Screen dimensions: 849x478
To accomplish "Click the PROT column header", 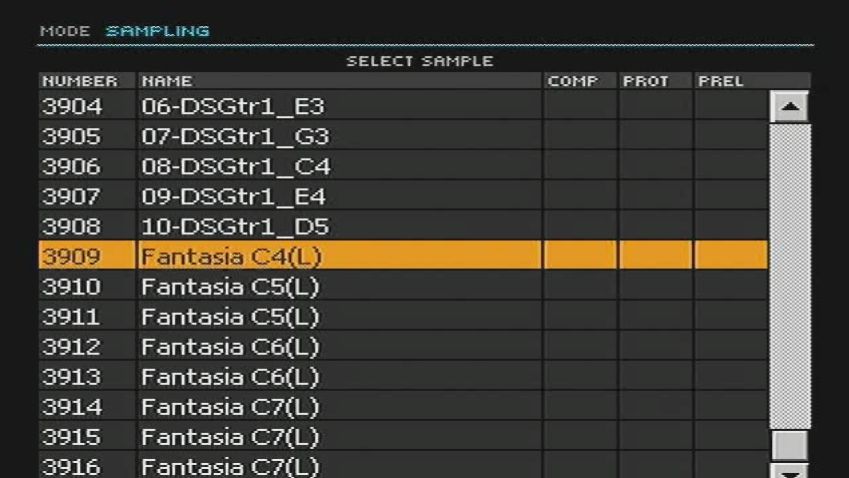I will (x=646, y=81).
